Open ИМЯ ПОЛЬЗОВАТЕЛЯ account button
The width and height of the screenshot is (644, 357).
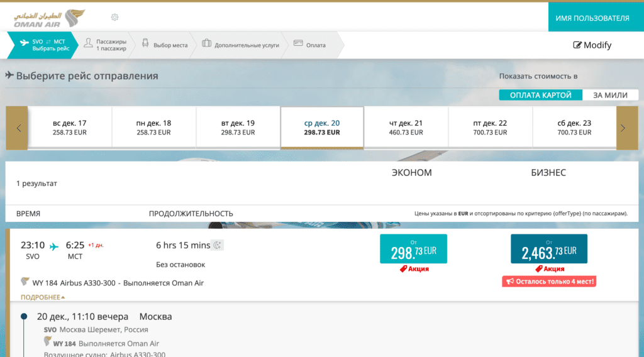tap(596, 17)
